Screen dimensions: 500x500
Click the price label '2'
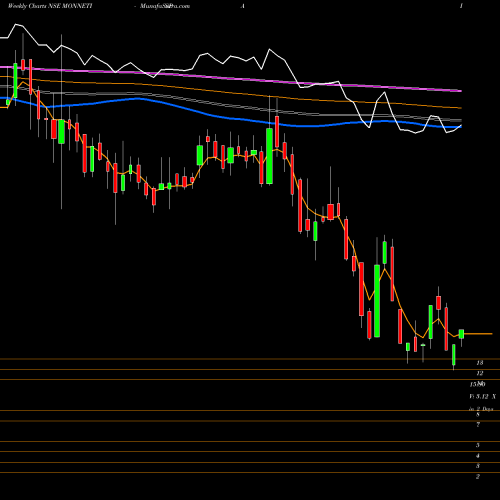[x=478, y=477]
